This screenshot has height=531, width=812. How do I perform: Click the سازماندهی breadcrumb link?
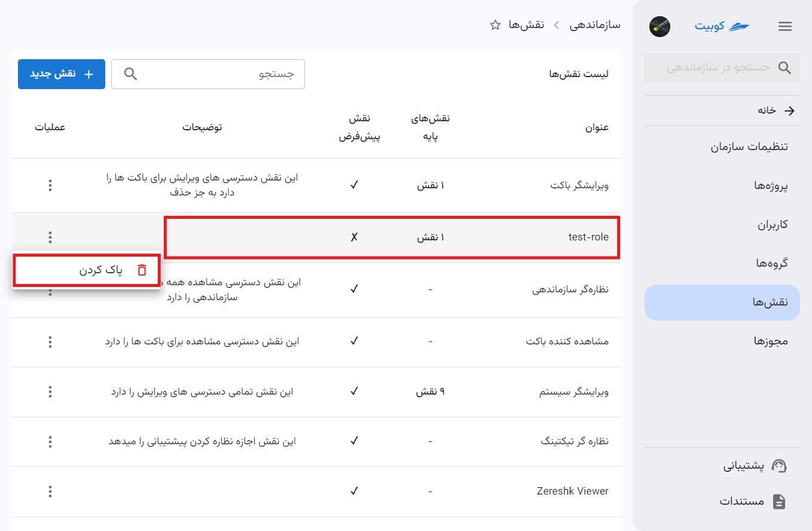(x=595, y=25)
